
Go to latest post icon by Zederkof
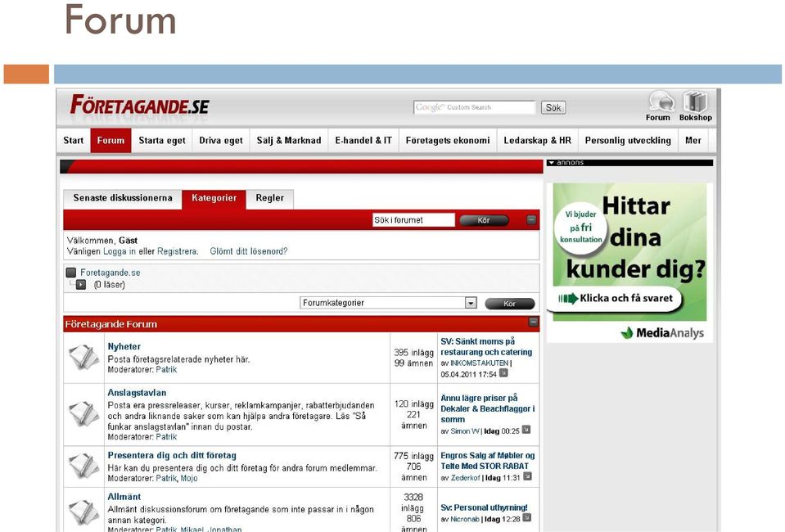coord(527,476)
